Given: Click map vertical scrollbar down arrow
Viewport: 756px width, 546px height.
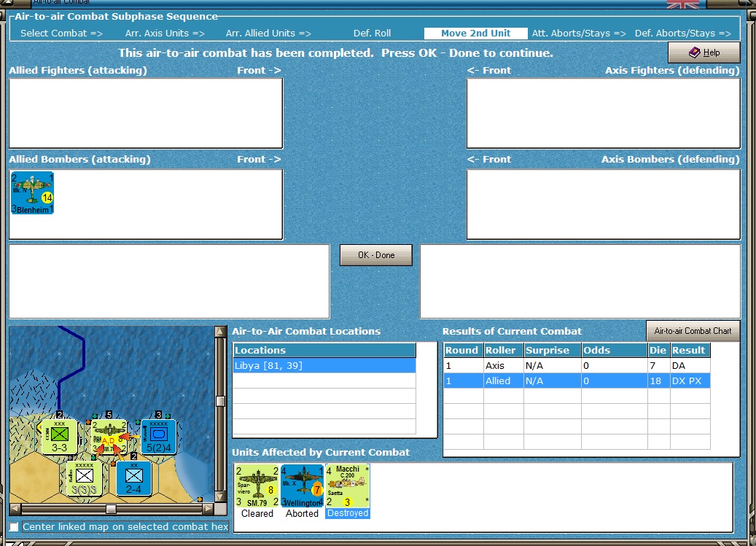Looking at the screenshot, I should pyautogui.click(x=220, y=496).
